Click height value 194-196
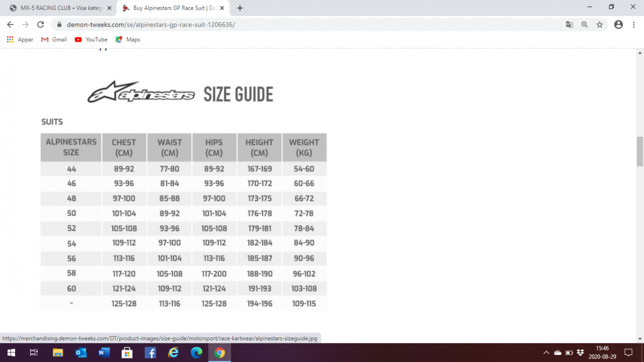This screenshot has height=362, width=644. click(260, 304)
